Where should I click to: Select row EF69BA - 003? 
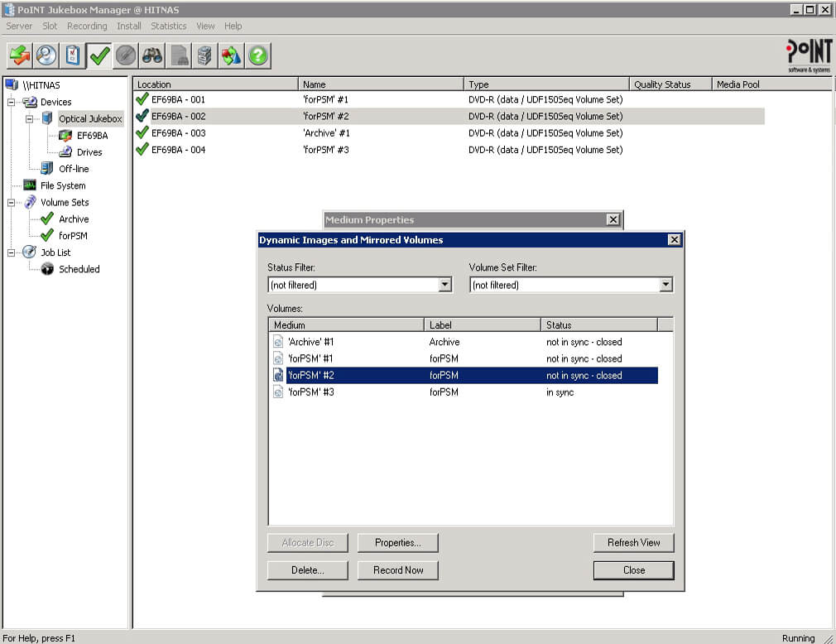[449, 132]
